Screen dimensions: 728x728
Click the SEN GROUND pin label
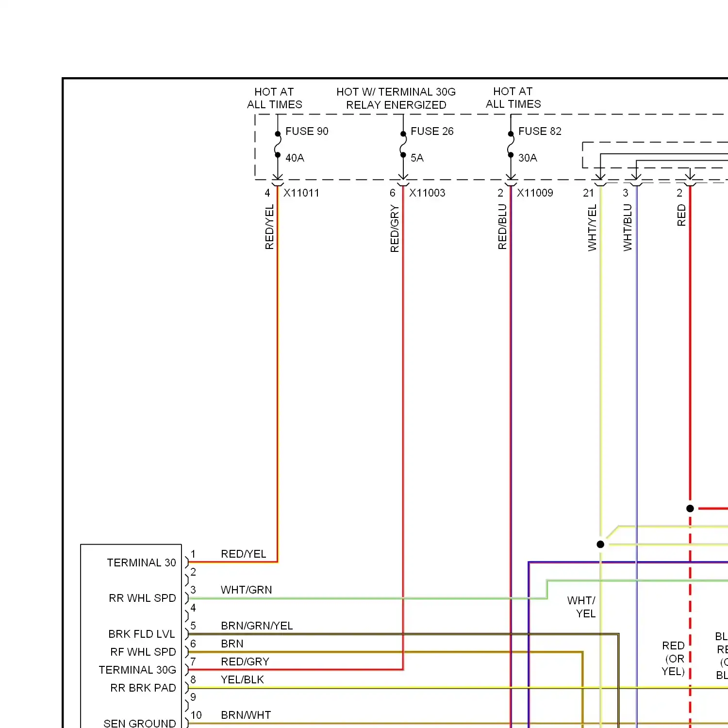tap(140, 724)
